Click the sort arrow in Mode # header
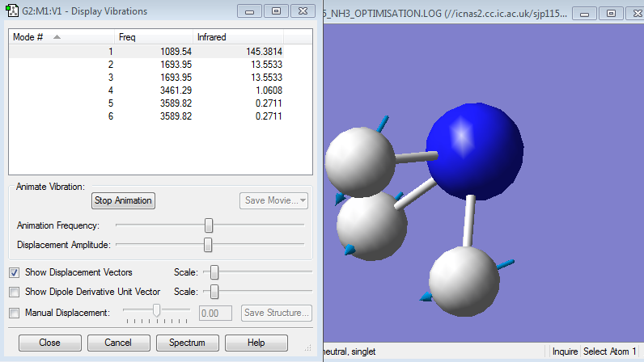This screenshot has width=644, height=362. tap(57, 38)
